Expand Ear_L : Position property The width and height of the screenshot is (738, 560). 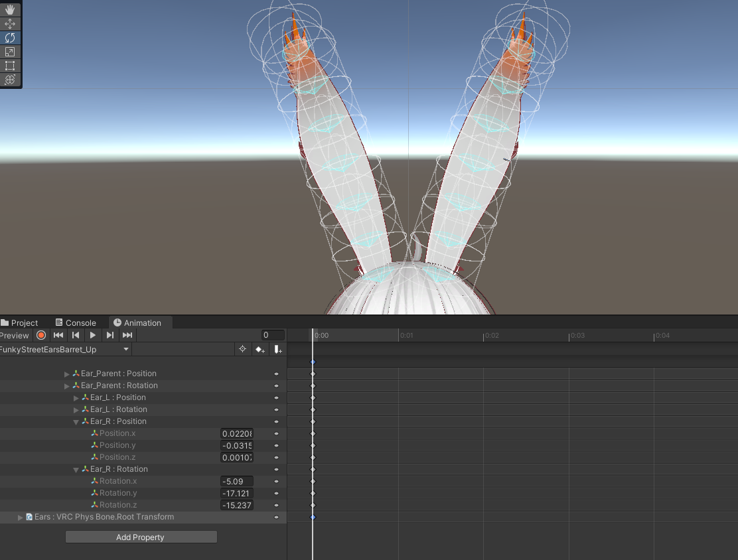(76, 397)
